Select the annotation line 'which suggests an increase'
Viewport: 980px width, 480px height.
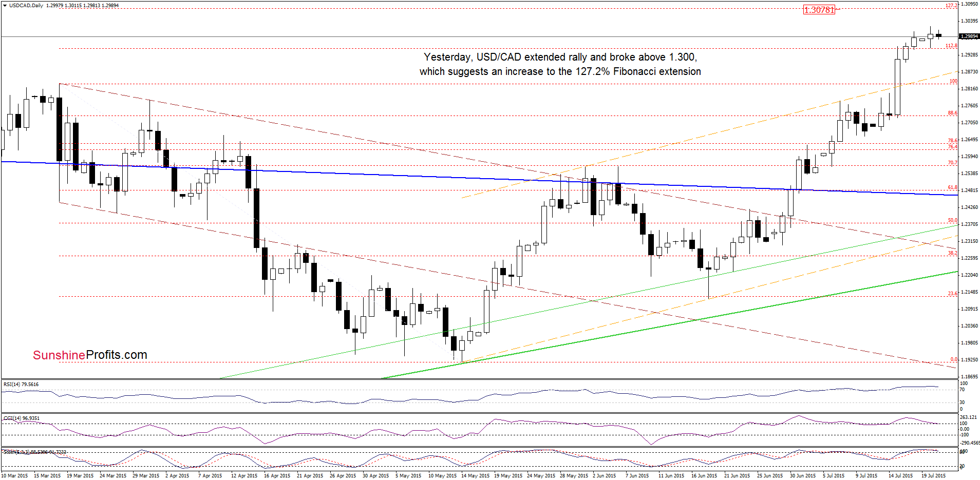[560, 71]
